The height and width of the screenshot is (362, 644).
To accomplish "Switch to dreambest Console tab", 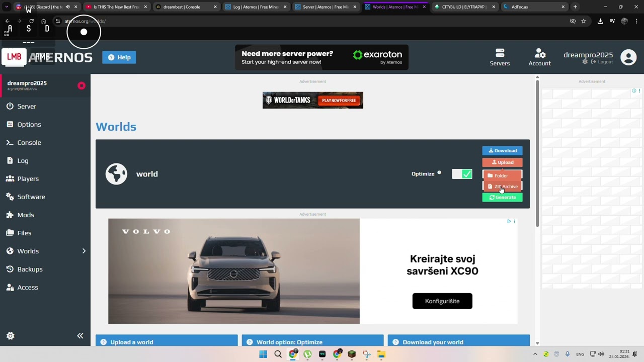I will coord(186,7).
